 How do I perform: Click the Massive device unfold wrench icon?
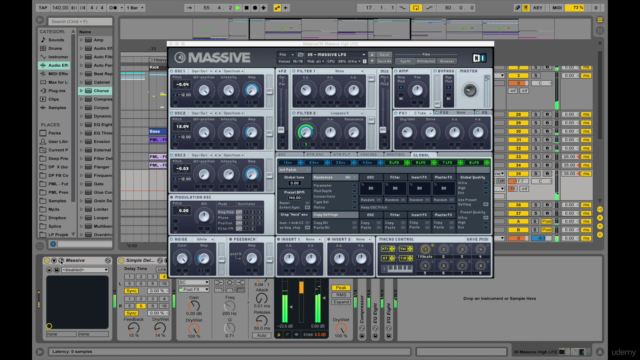61,260
